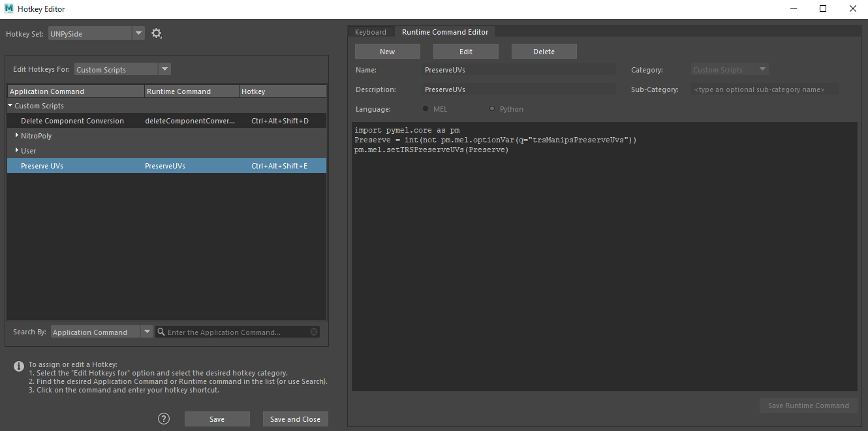Click the help question mark icon
The image size is (868, 431).
164,419
